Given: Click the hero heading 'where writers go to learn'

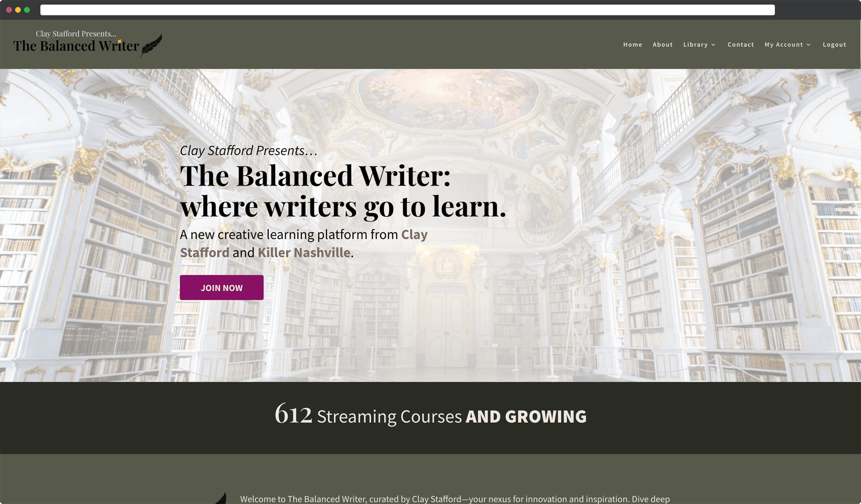Looking at the screenshot, I should pos(343,207).
